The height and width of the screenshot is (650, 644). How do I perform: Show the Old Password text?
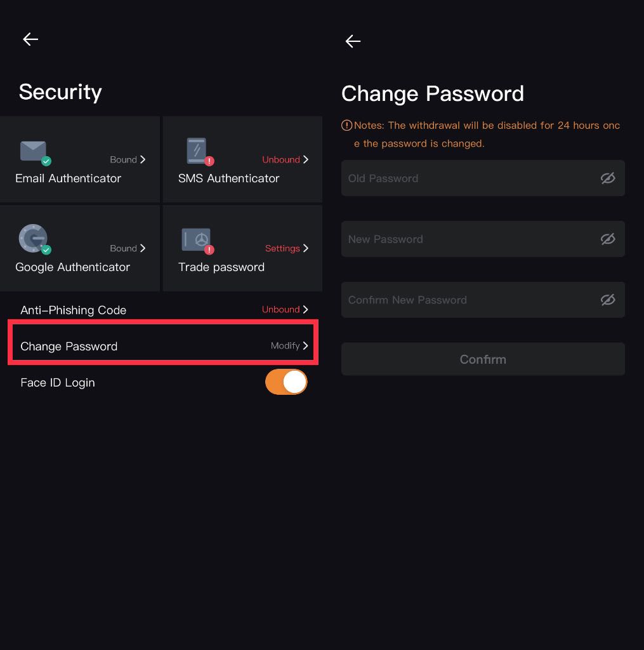pos(608,178)
